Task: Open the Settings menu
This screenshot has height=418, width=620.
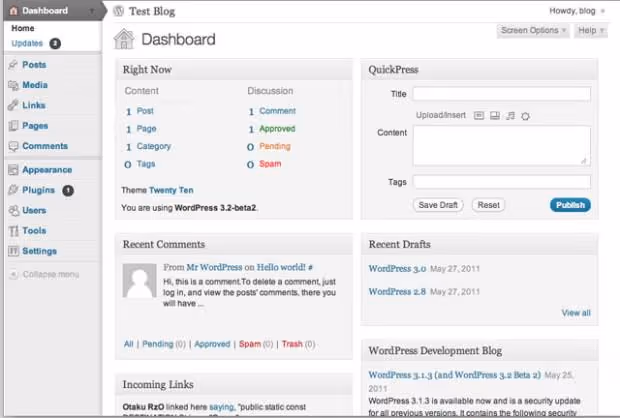Action: (x=40, y=251)
